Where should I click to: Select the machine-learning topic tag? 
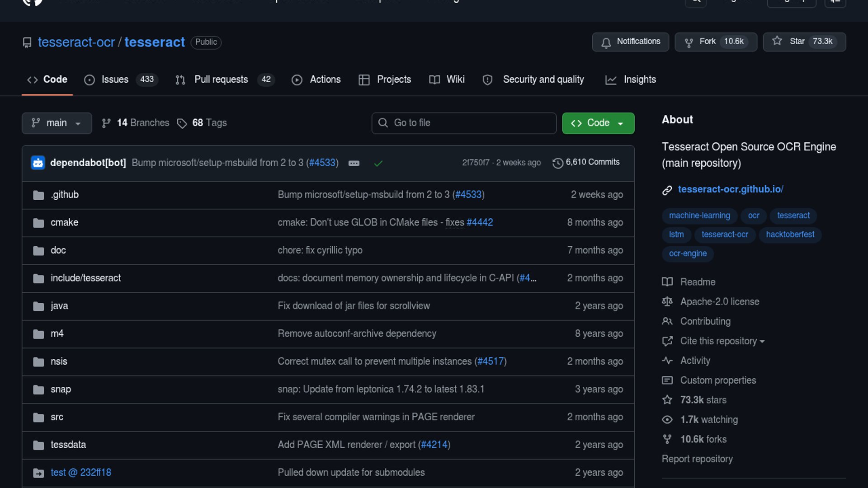pyautogui.click(x=699, y=216)
